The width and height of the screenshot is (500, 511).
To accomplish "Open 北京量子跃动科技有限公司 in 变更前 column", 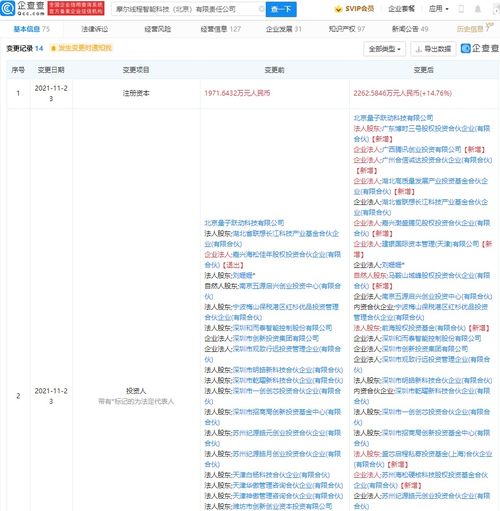I will point(244,223).
